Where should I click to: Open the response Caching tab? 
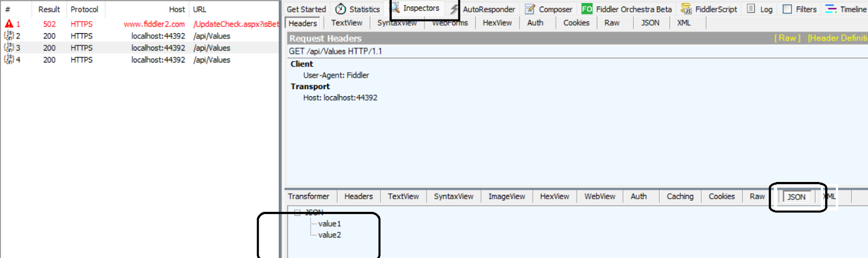pos(680,197)
